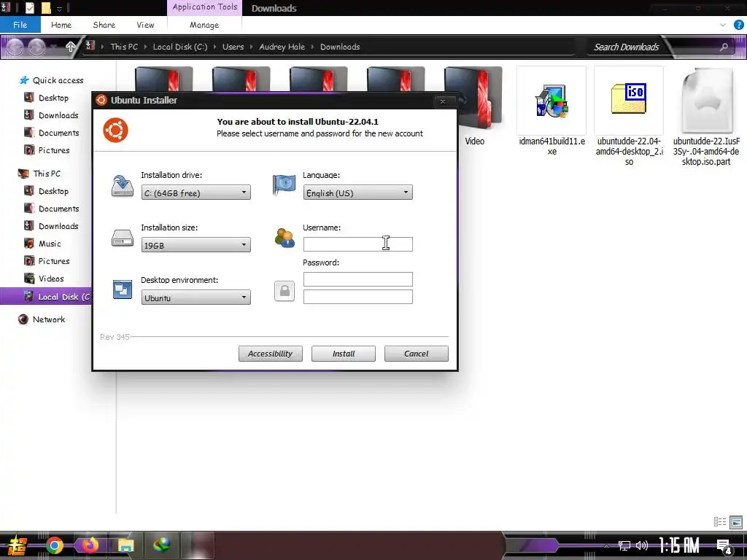Click Audrey Hale in the breadcrumb
This screenshot has height=560, width=747.
pos(282,47)
